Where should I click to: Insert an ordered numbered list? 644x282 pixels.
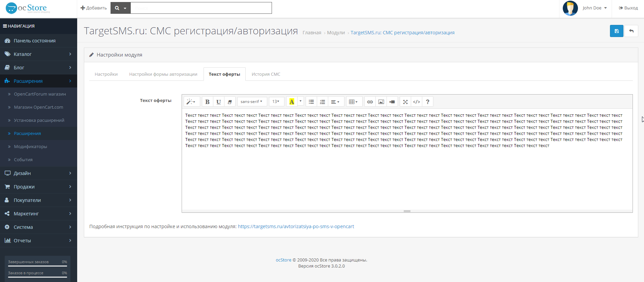point(323,102)
